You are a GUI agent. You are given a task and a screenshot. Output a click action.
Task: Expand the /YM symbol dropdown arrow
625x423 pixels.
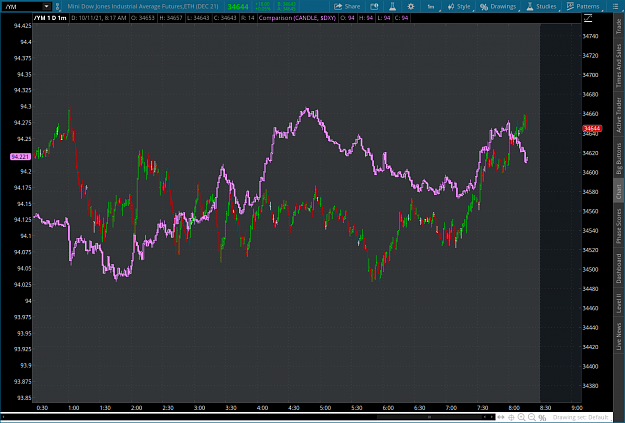point(47,6)
